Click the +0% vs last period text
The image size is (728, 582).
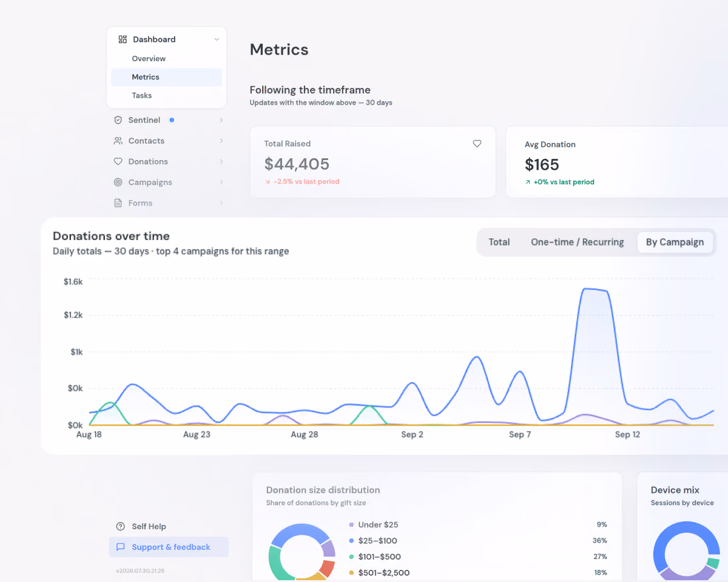pyautogui.click(x=564, y=182)
